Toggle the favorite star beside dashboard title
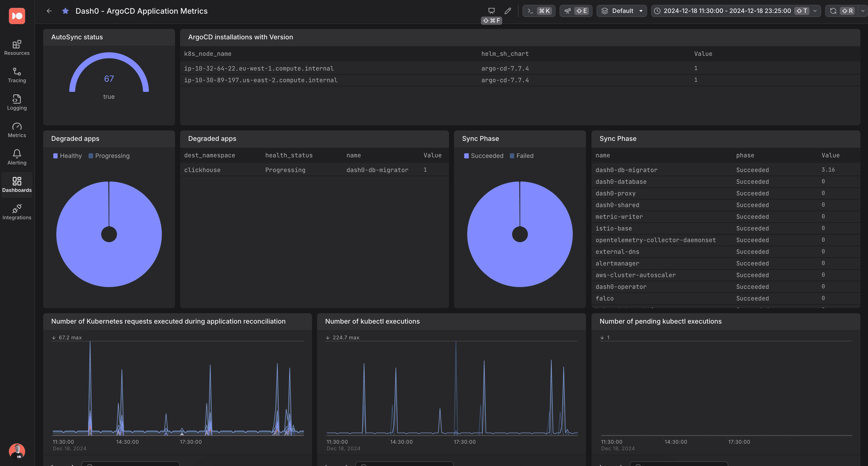This screenshot has height=466, width=868. point(65,11)
